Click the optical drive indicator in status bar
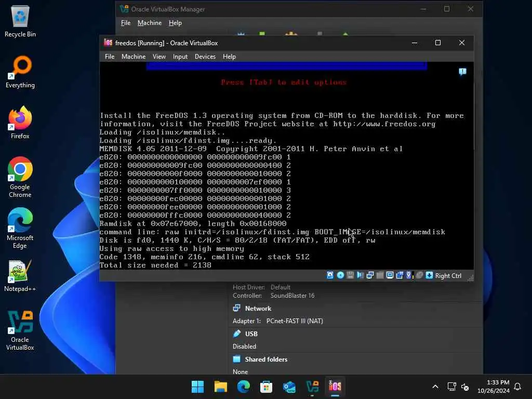The height and width of the screenshot is (399, 532). point(340,275)
